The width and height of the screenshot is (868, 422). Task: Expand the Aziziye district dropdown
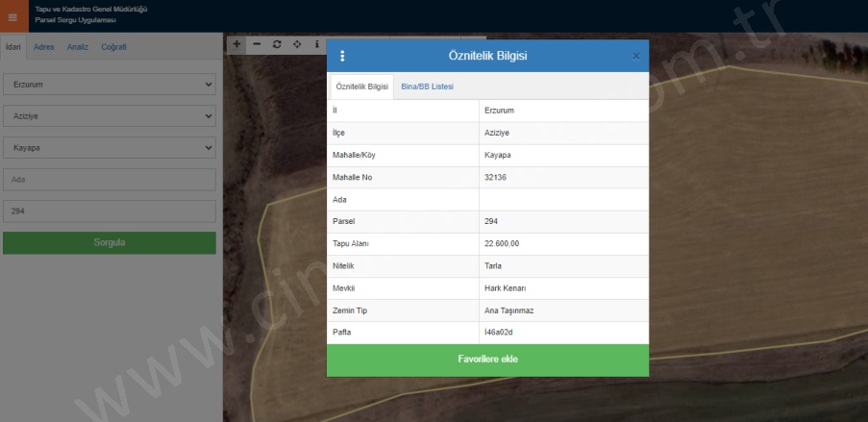(x=109, y=115)
